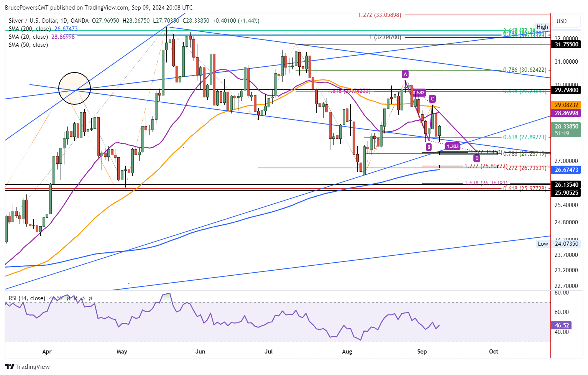Click the Aug label on time axis
The width and height of the screenshot is (588, 375).
tap(347, 352)
